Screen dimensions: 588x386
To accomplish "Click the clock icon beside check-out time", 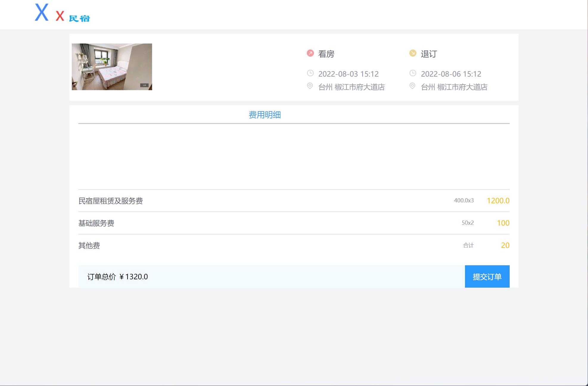I will (x=413, y=72).
